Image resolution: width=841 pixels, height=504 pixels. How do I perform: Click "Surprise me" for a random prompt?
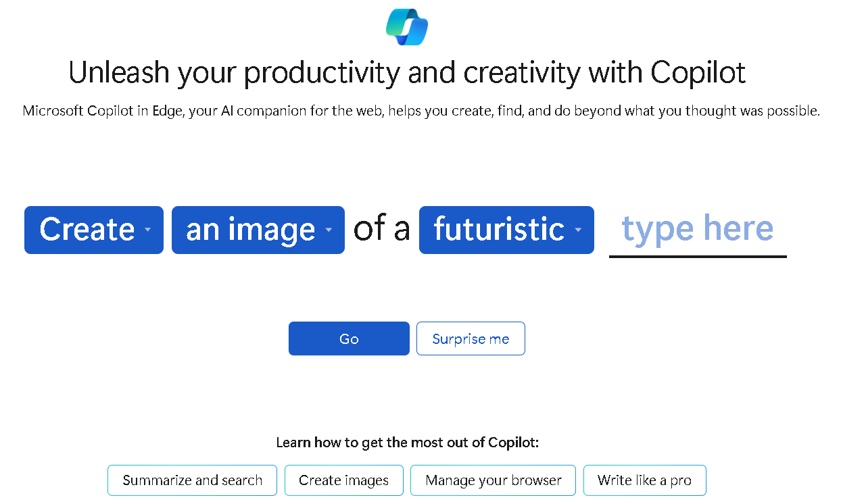[x=471, y=338]
